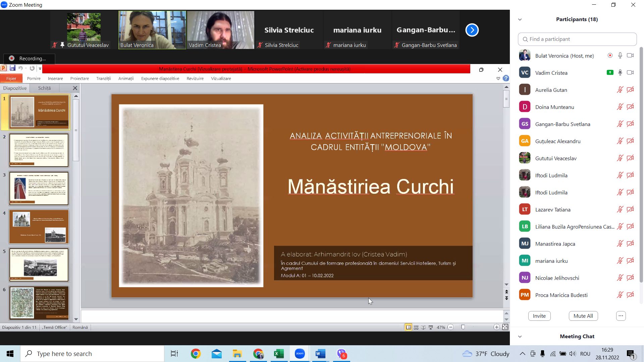Toggle Vadim Cristea's video camera icon
The width and height of the screenshot is (644, 362).
(630, 73)
